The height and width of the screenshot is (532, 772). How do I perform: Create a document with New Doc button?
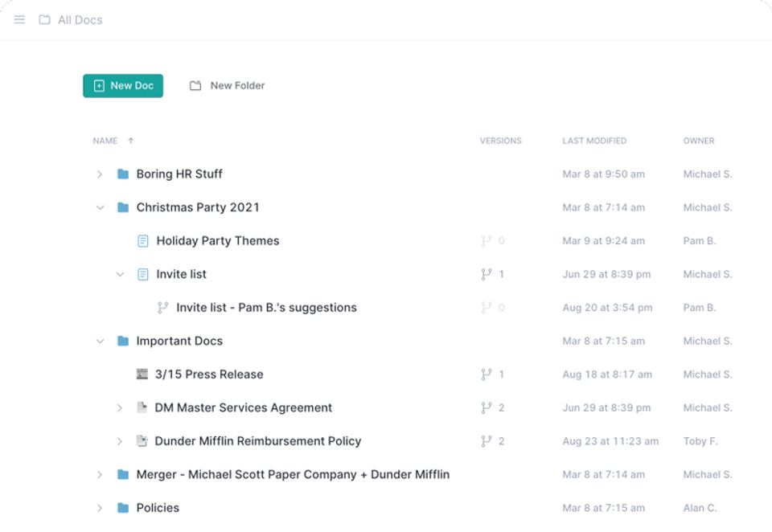click(x=123, y=85)
